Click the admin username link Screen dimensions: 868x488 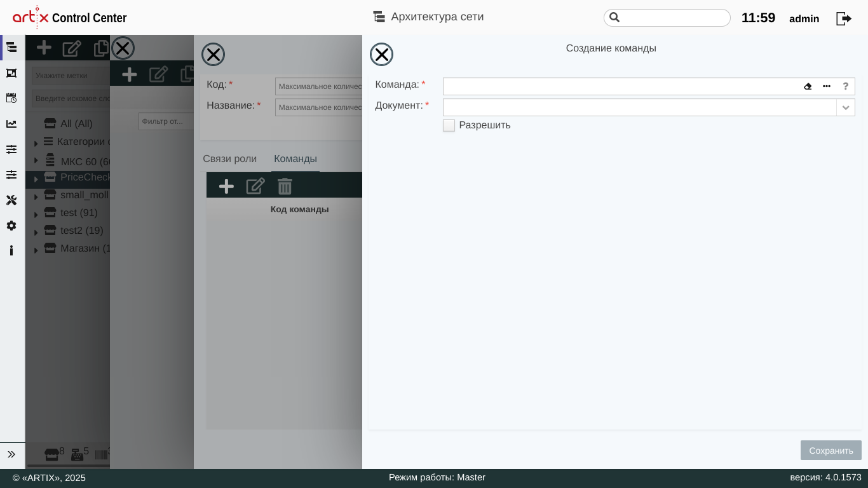pyautogui.click(x=804, y=19)
